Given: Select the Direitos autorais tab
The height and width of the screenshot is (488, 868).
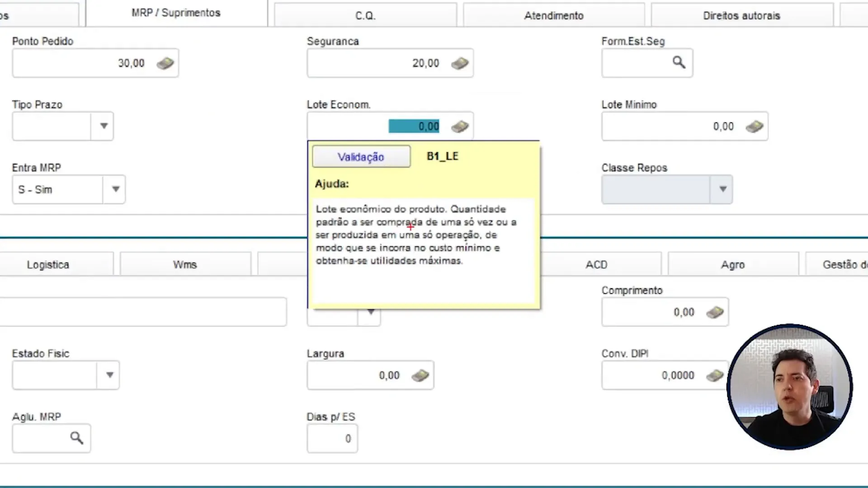Looking at the screenshot, I should click(741, 16).
